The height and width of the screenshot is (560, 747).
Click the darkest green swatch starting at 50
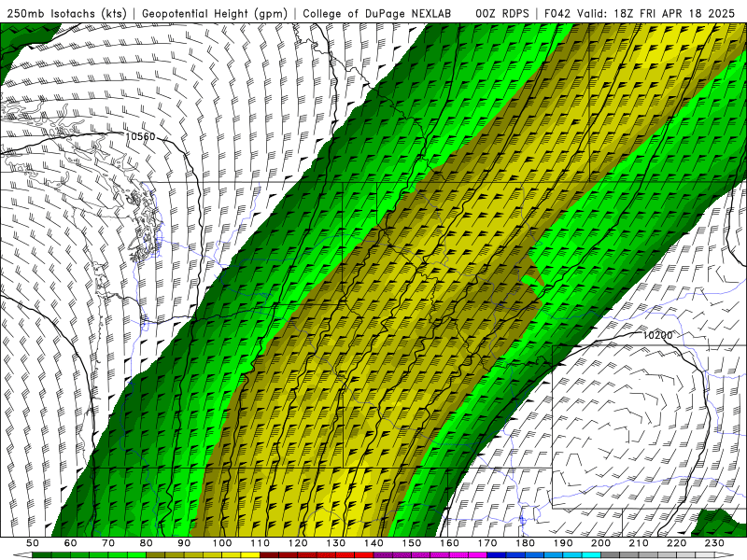[x=42, y=555]
